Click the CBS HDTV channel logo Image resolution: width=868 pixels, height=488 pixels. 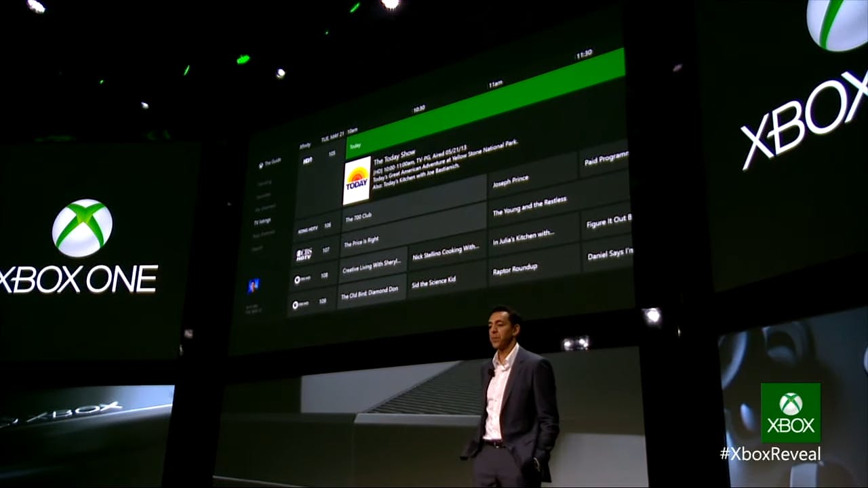pos(303,253)
